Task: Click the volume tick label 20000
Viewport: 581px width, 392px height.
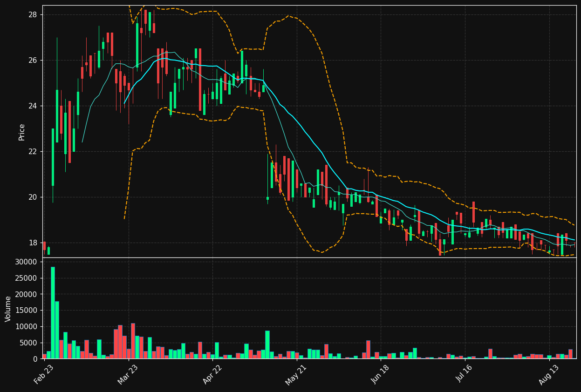Action: (27, 294)
